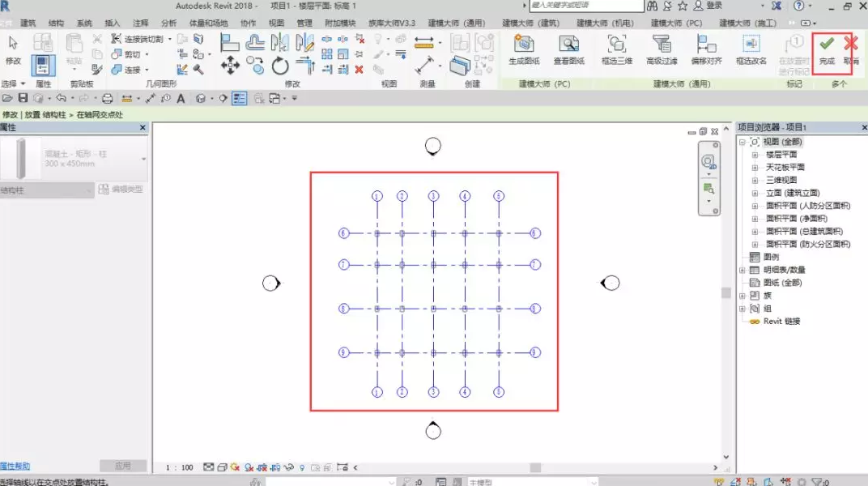The width and height of the screenshot is (868, 486).
Task: Click the Mirror draw axis tool
Action: click(x=304, y=42)
